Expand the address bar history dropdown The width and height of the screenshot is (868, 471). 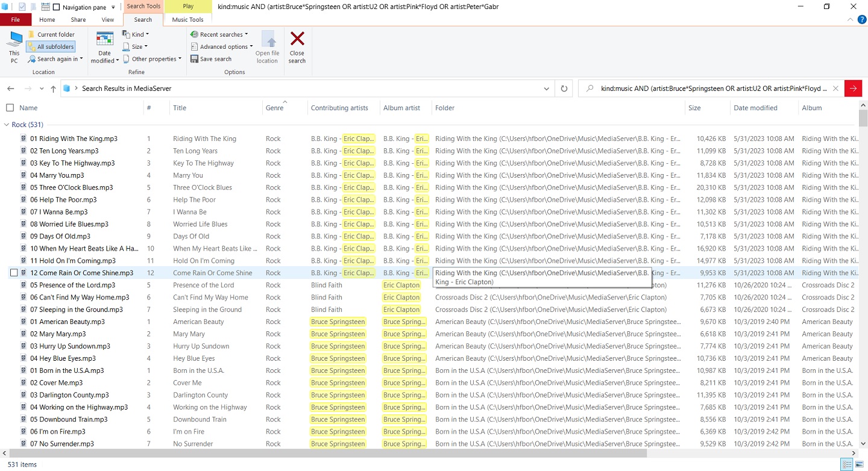click(547, 89)
